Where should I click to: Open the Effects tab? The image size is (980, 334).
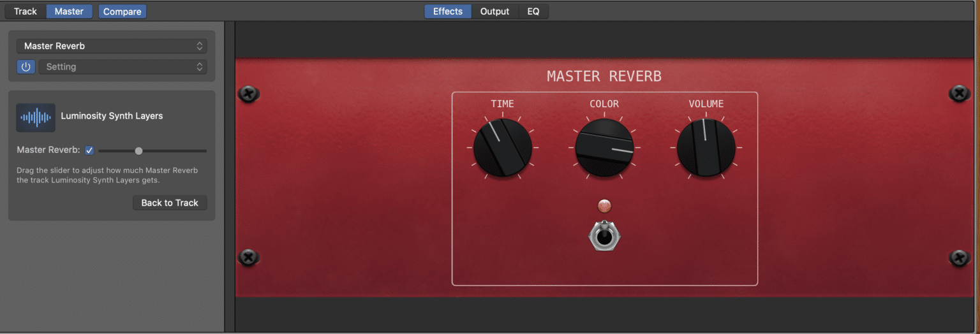(448, 11)
